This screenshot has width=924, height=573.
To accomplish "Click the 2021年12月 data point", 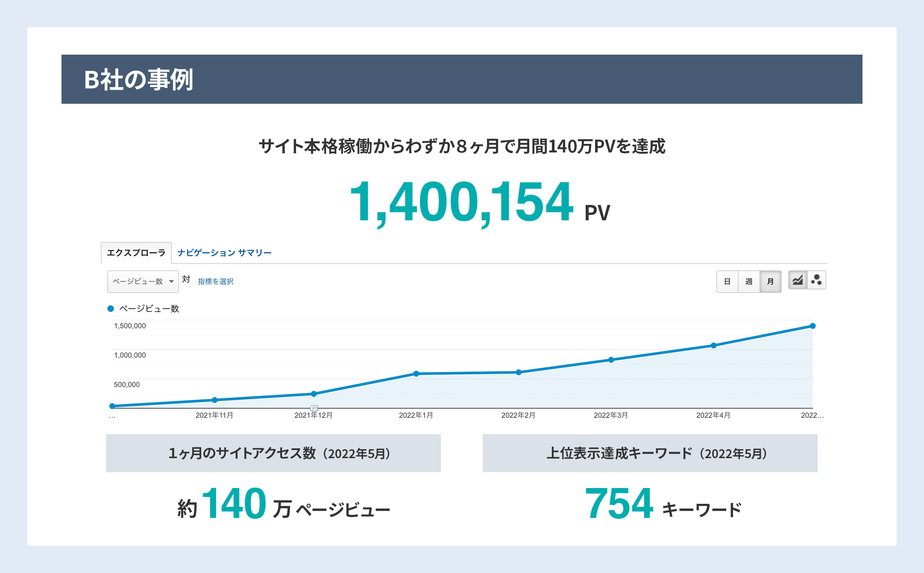I will pos(314,394).
